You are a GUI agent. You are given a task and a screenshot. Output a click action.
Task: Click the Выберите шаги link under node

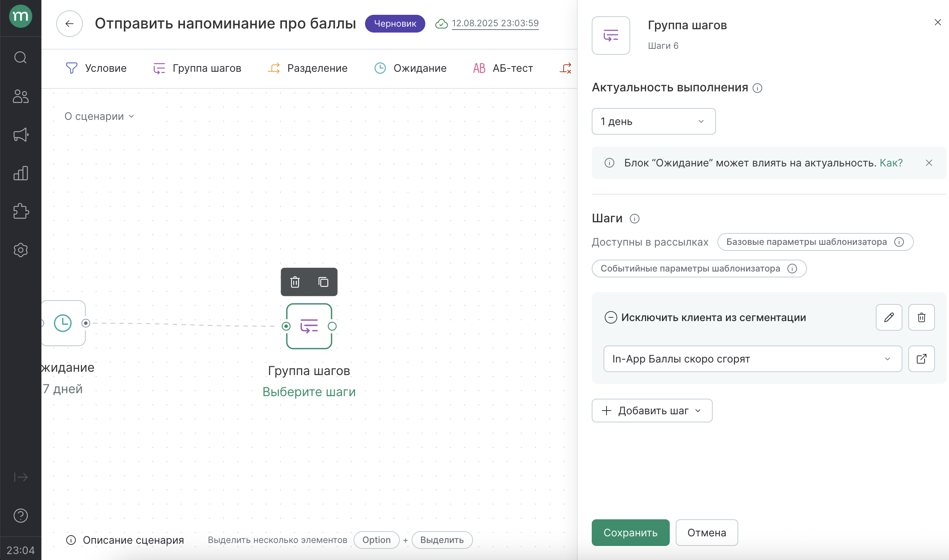tap(309, 392)
